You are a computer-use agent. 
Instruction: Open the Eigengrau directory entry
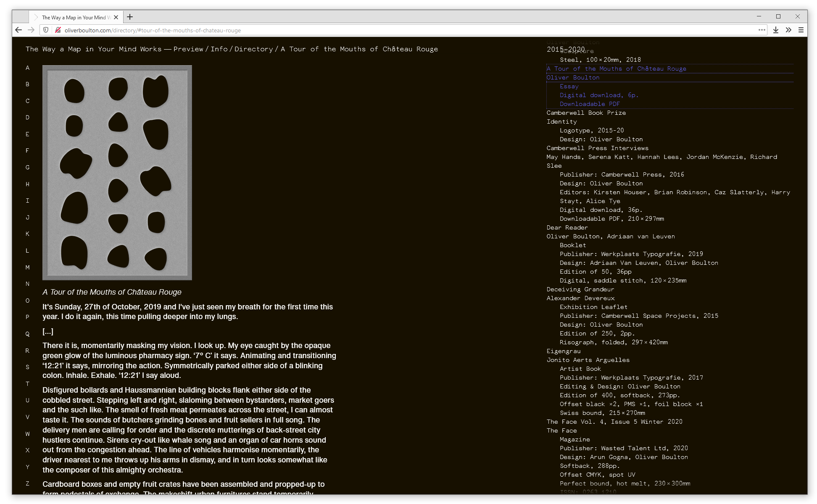point(563,351)
